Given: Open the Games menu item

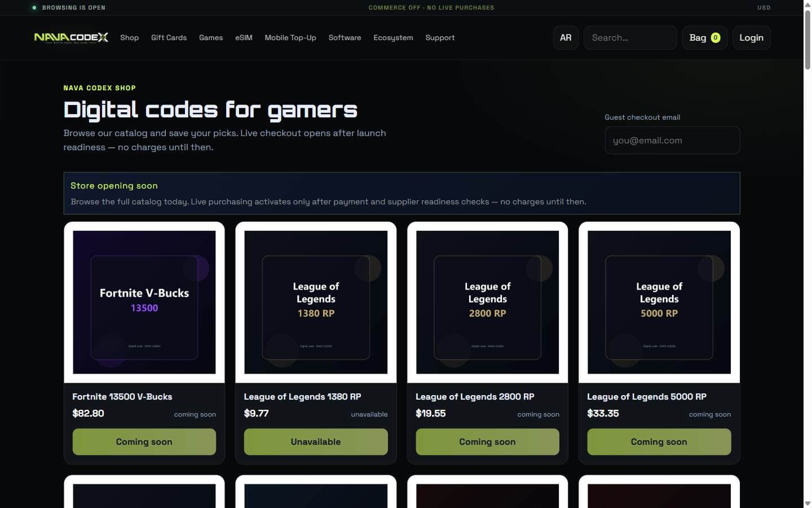Looking at the screenshot, I should tap(211, 38).
